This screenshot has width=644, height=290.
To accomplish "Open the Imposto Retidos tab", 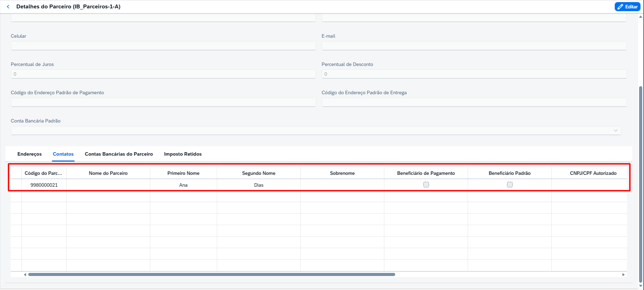I will click(x=183, y=154).
